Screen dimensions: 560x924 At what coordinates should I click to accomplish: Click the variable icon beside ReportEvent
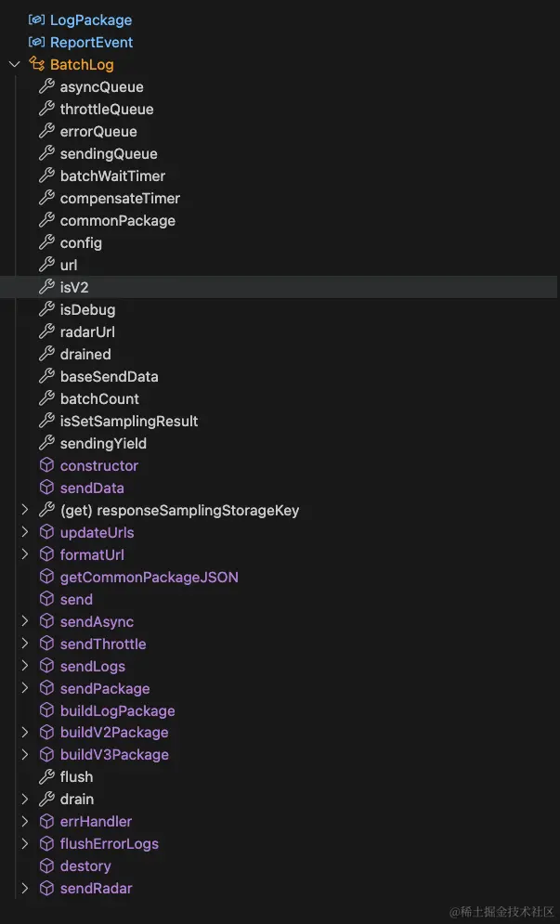[36, 42]
